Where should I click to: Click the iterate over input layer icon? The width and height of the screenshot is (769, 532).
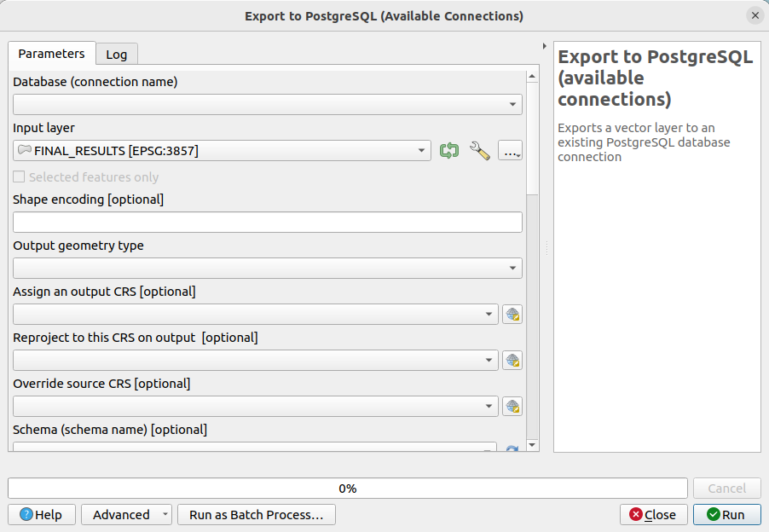449,150
